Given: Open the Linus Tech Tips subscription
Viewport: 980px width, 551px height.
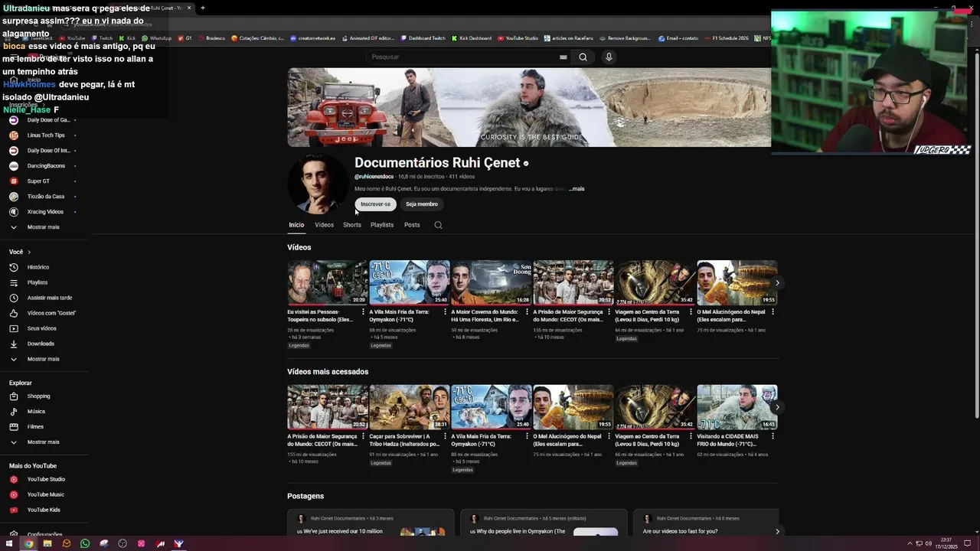Looking at the screenshot, I should point(46,135).
